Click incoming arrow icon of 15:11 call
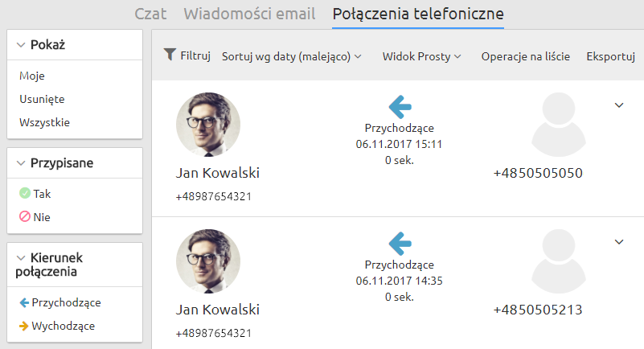 400,106
